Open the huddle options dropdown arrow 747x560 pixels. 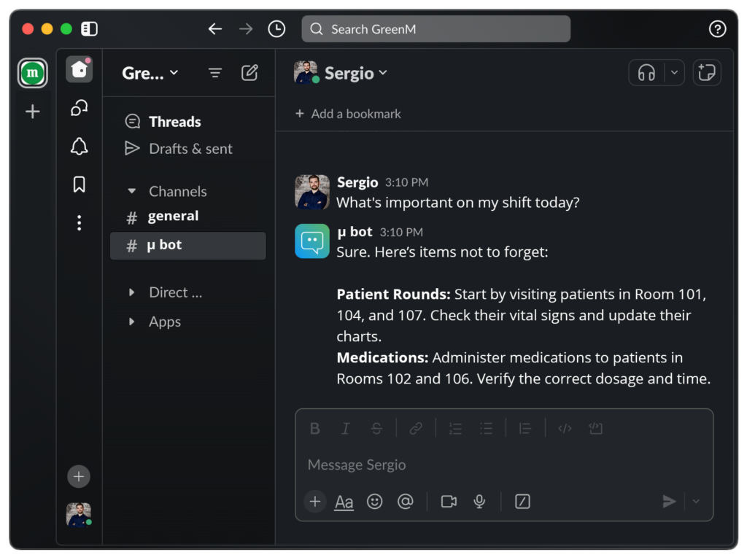point(674,73)
